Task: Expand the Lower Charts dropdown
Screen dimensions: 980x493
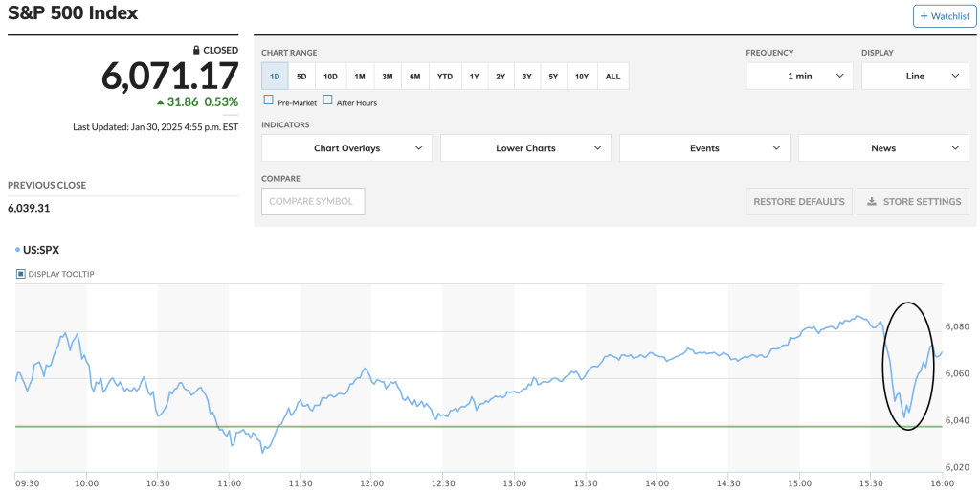Action: click(x=525, y=148)
